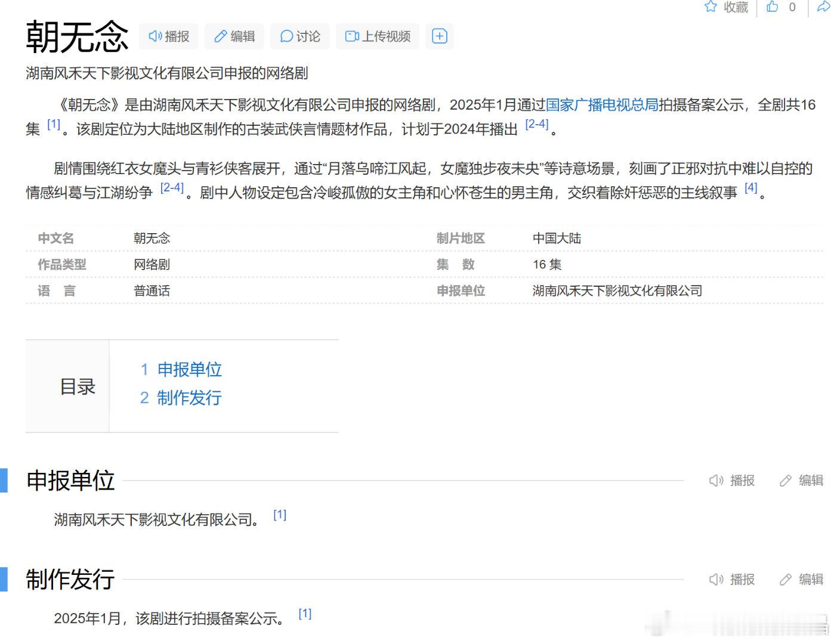Click reference [1] after 全剧共16集

point(54,123)
